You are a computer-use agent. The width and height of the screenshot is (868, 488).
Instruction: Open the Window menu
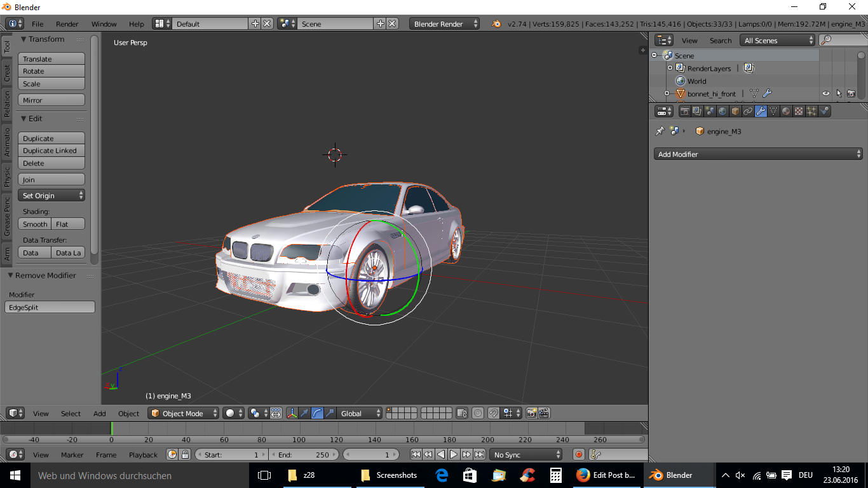pyautogui.click(x=104, y=24)
